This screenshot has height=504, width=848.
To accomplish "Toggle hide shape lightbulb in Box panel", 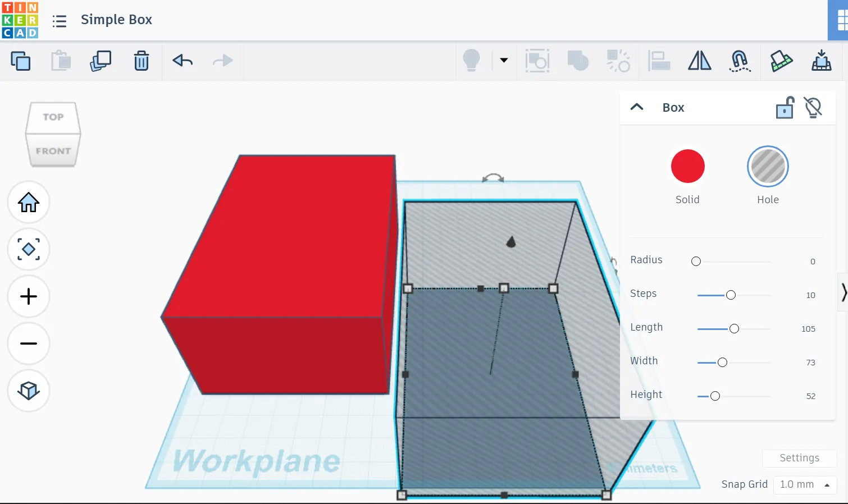I will pyautogui.click(x=813, y=107).
